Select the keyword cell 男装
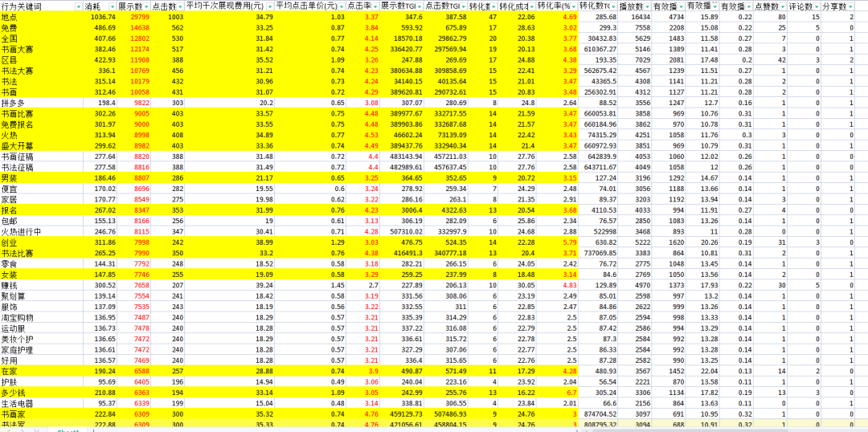Screen dimensions: 868x432 pos(42,178)
